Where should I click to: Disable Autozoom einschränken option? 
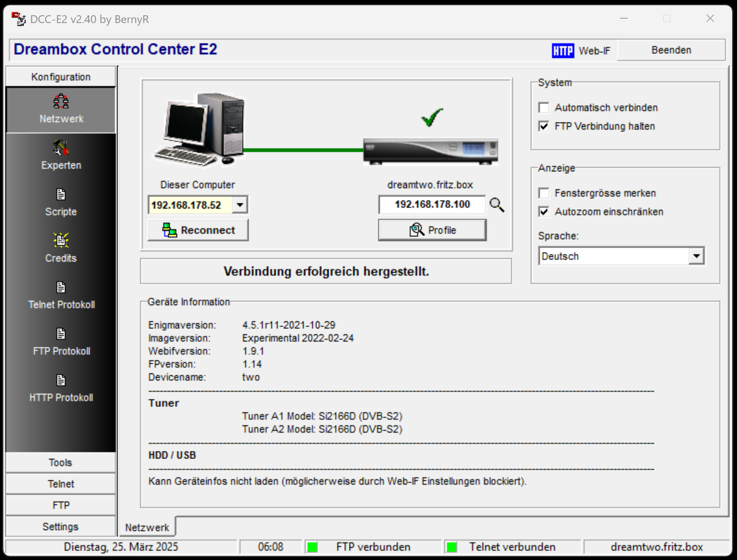[x=544, y=212]
